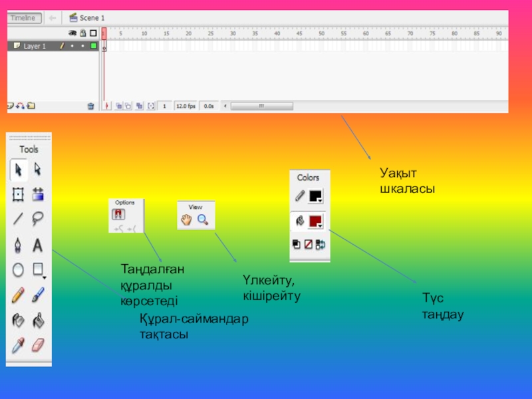Expand the Rectangle tool flyout arrow
This screenshot has height=399, width=532.
[45, 278]
